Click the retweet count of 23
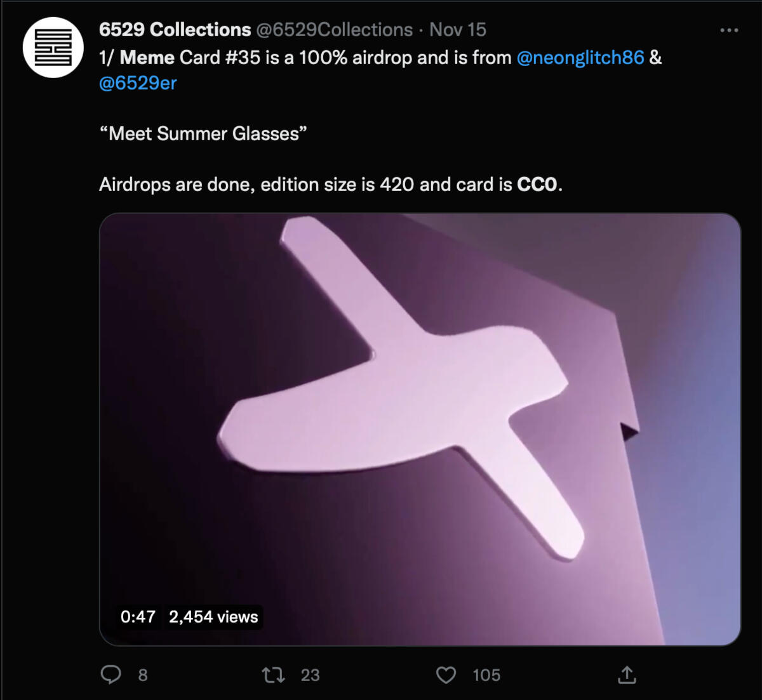 310,675
